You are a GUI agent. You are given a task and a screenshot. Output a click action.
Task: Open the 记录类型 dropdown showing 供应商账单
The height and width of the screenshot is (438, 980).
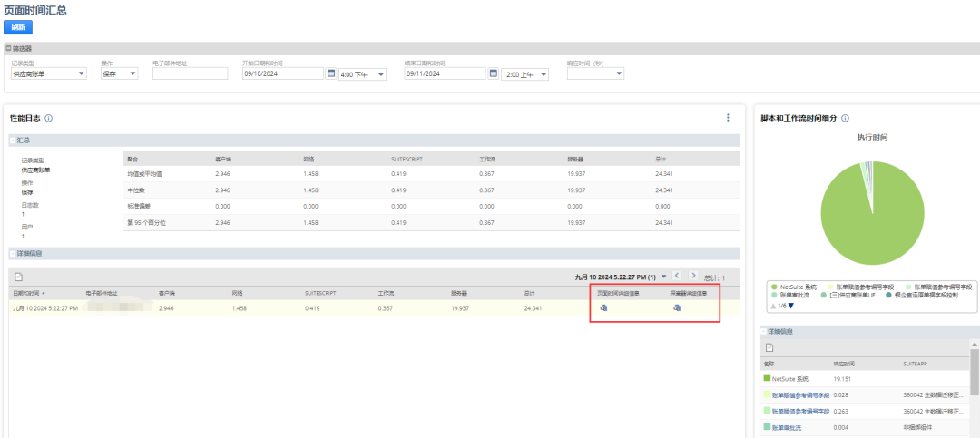pyautogui.click(x=49, y=73)
